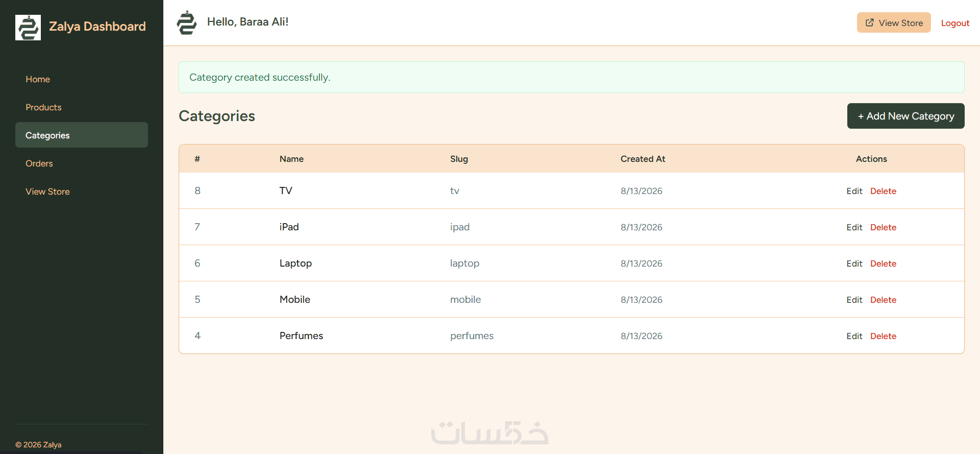Edit the iPad category
980x454 pixels.
[854, 227]
